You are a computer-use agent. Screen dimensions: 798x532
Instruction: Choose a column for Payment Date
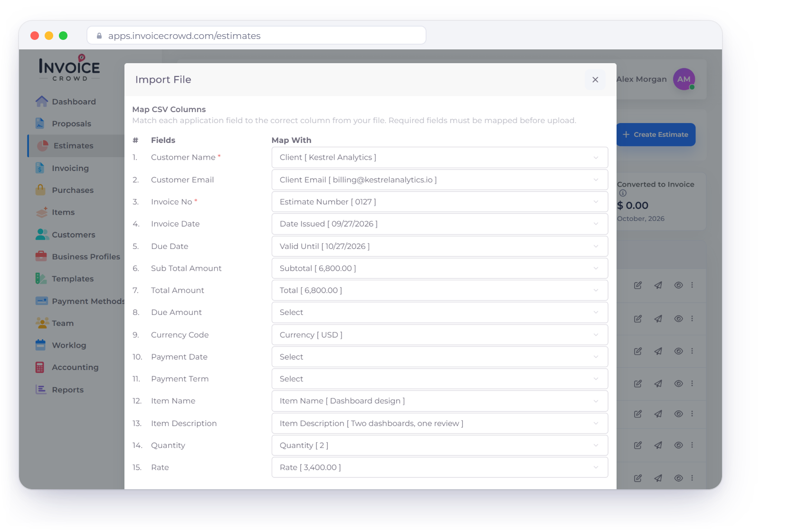coord(440,357)
